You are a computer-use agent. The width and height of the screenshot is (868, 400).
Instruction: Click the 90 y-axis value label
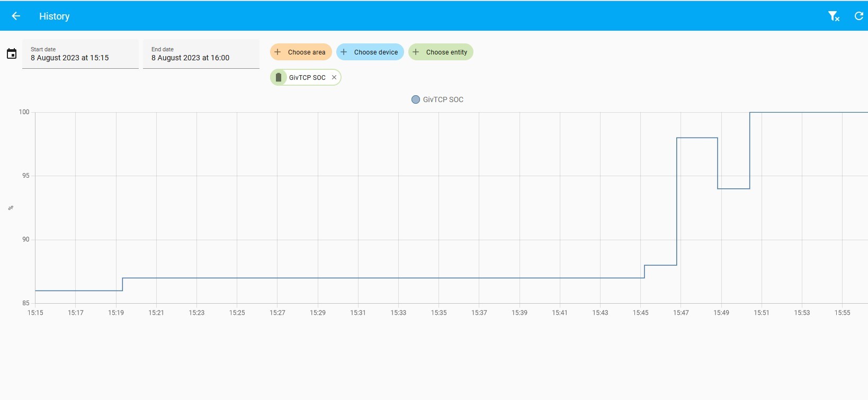pyautogui.click(x=26, y=240)
